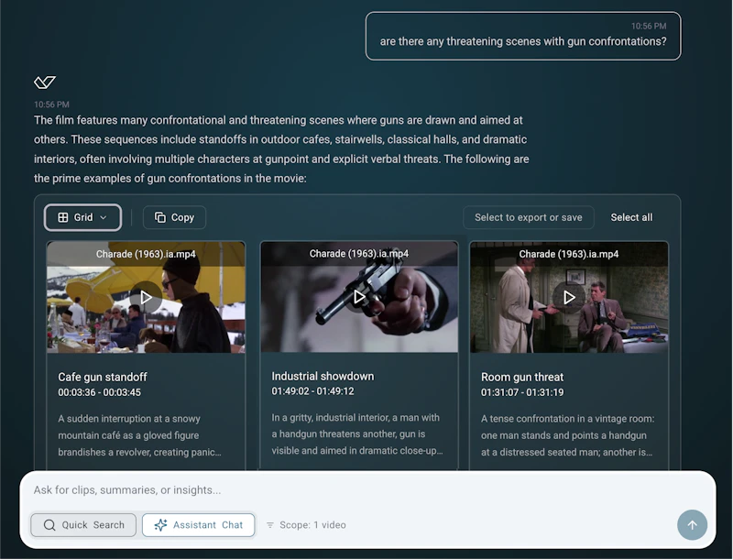Click the assistant logo icon
733x560 pixels.
(45, 82)
